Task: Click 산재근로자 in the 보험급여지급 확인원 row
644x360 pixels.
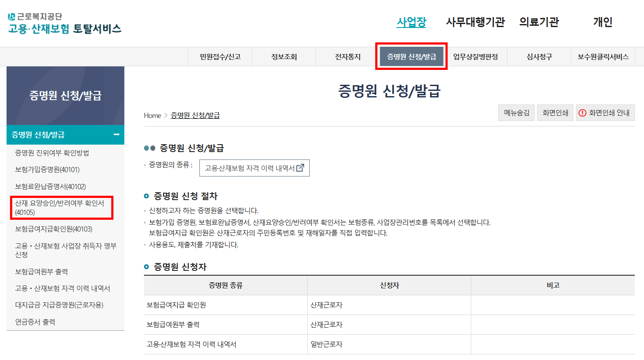Action: click(x=389, y=305)
